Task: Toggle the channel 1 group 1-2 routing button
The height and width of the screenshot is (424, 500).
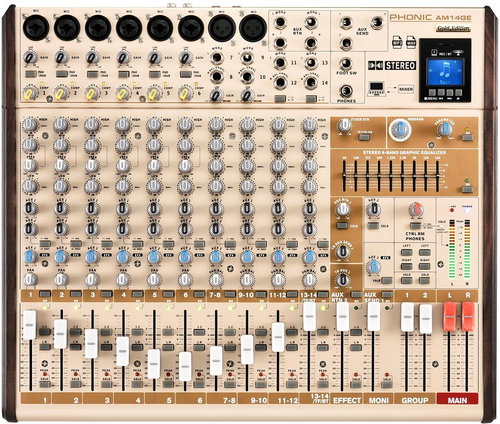Action: (45, 332)
